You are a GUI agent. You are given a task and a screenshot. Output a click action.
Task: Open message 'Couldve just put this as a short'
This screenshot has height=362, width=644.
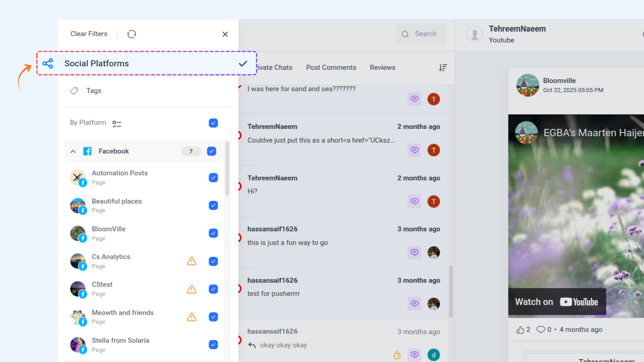343,139
